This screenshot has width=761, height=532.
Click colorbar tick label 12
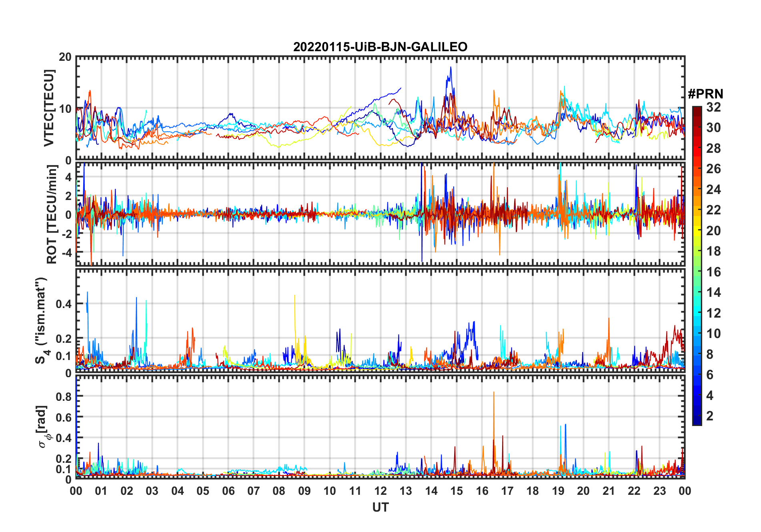(x=713, y=313)
